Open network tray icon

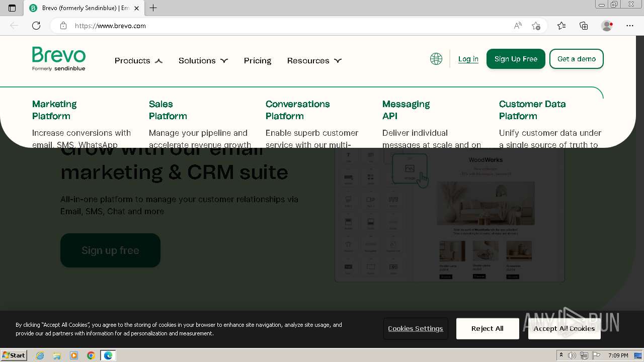[584, 355]
